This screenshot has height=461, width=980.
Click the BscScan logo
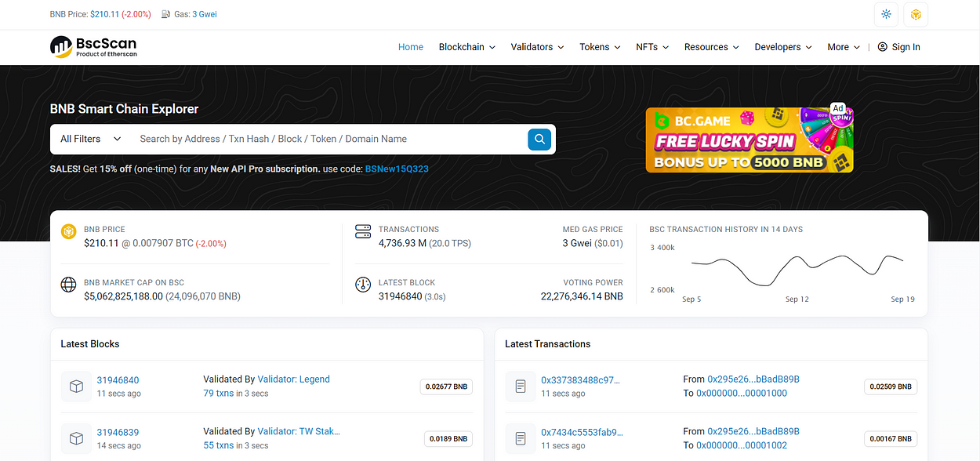coord(93,47)
